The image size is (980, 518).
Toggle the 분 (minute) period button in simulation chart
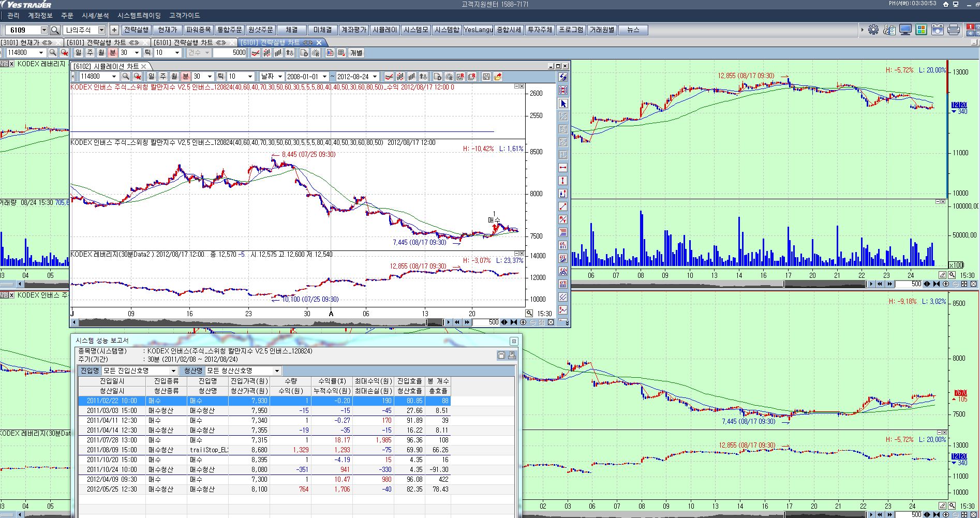click(x=185, y=77)
